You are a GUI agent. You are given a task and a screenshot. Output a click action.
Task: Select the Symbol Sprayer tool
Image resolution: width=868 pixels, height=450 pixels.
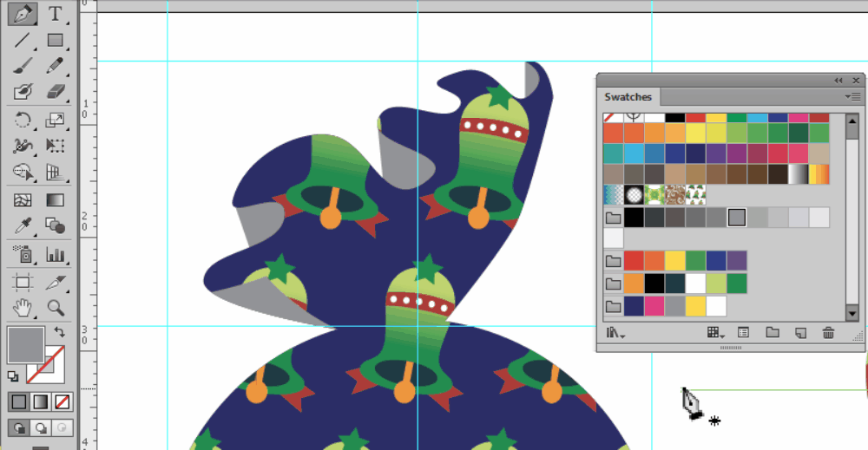tap(23, 254)
